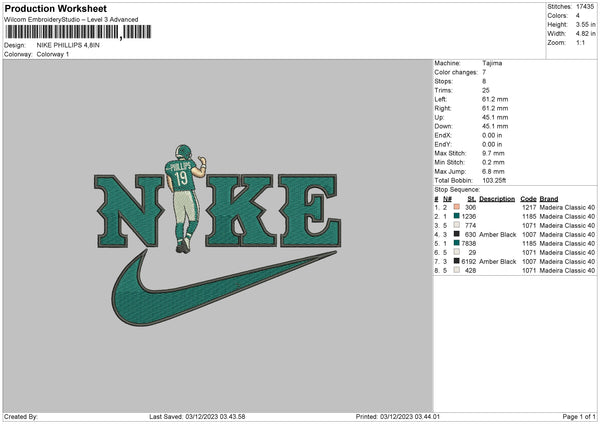The height and width of the screenshot is (424, 600).
Task: Click the Production Worksheet title
Action: (x=55, y=8)
